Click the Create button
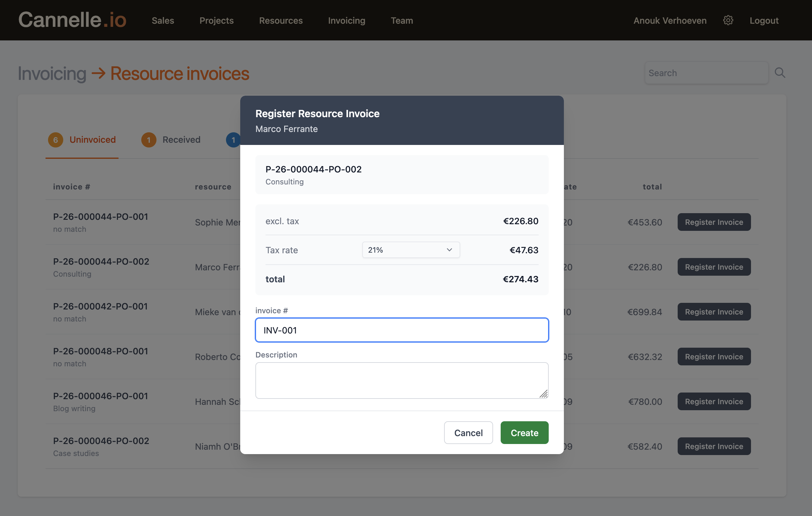Viewport: 812px width, 516px height. [x=524, y=433]
